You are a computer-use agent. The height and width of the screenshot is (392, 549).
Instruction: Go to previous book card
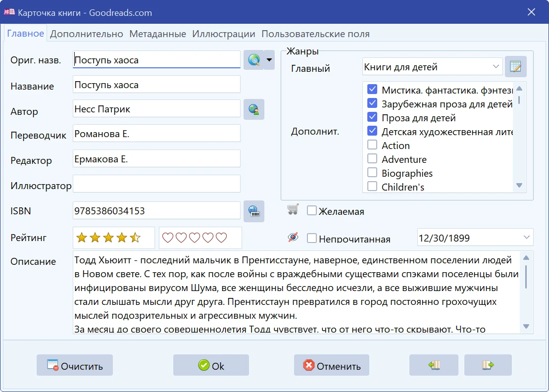(x=434, y=365)
